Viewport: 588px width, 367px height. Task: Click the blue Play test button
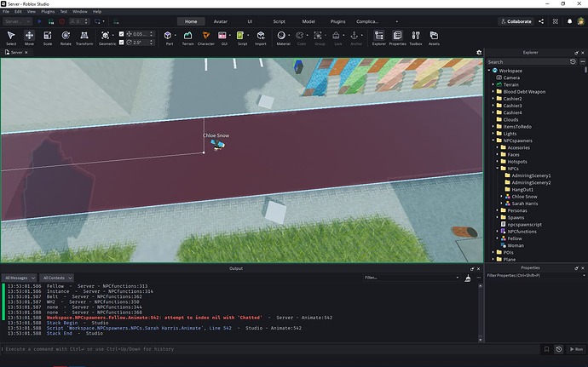click(x=40, y=21)
